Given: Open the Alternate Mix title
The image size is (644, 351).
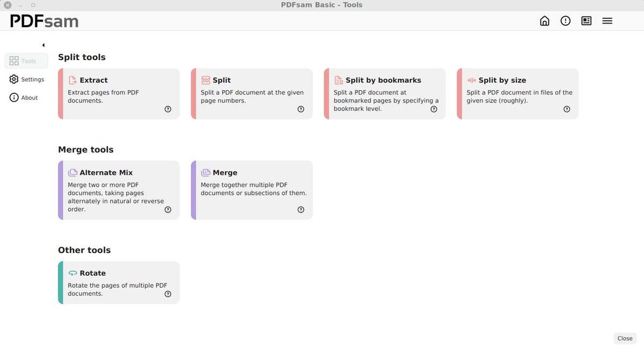Looking at the screenshot, I should [x=106, y=173].
